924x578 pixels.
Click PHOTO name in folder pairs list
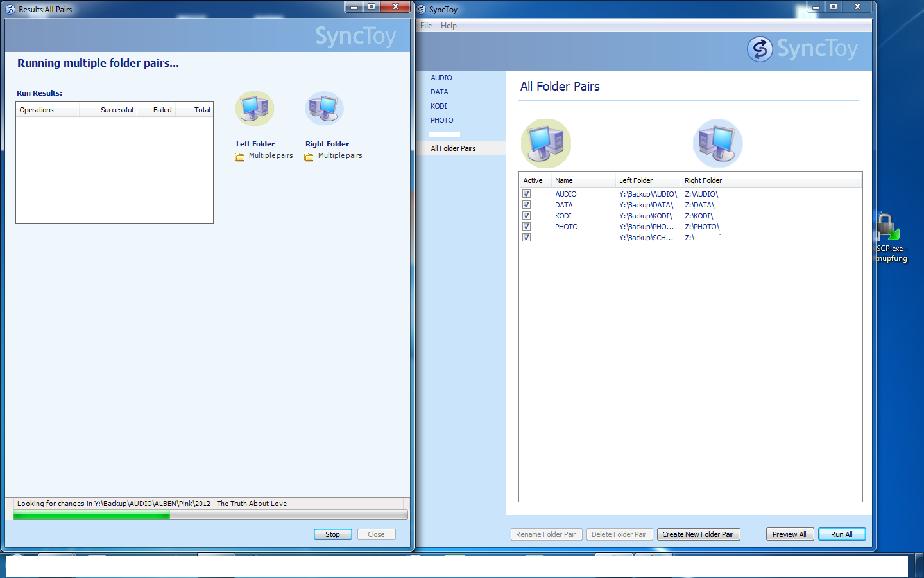pyautogui.click(x=567, y=227)
